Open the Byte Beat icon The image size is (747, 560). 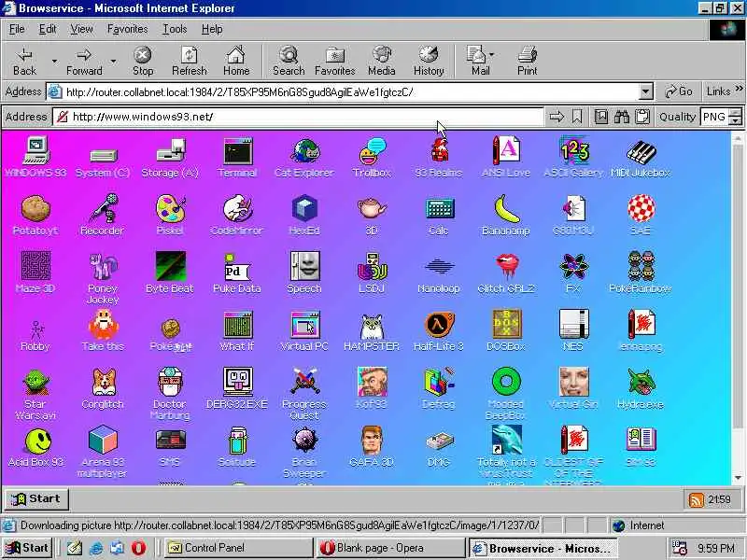click(170, 273)
